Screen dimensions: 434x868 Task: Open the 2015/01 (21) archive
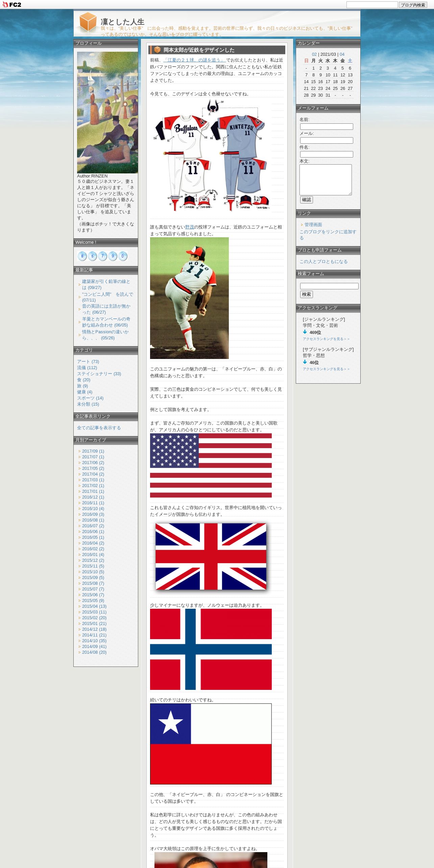pos(94,624)
